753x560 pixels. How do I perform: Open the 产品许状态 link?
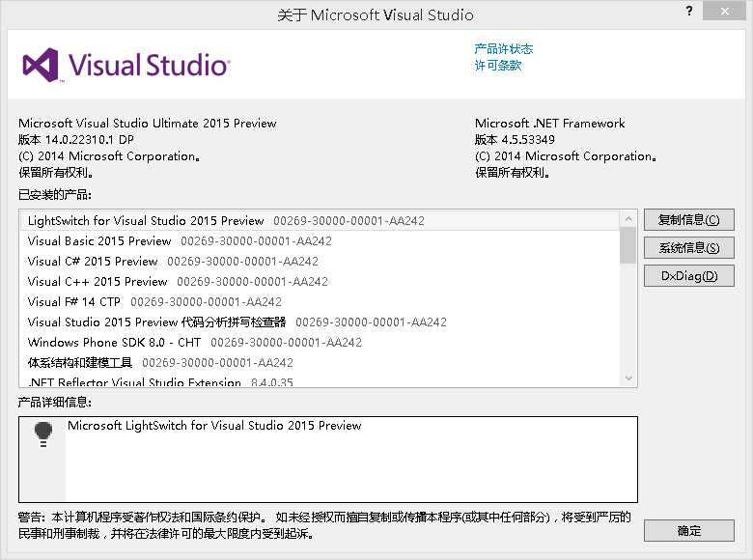(503, 48)
